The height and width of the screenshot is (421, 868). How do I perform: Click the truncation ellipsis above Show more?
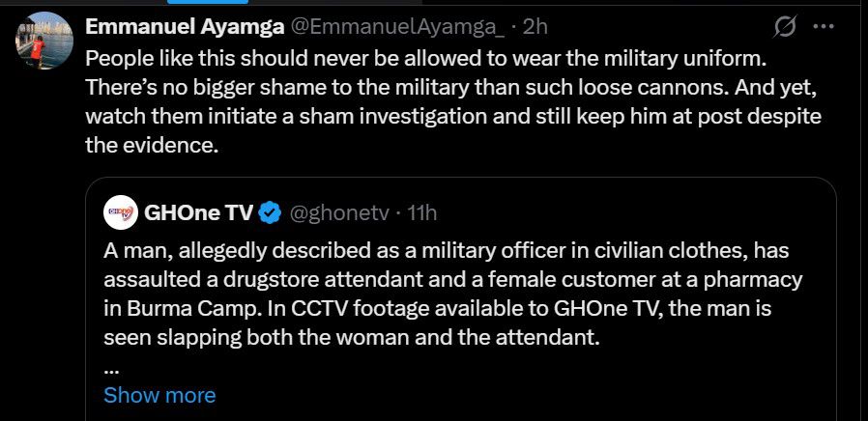[x=111, y=368]
